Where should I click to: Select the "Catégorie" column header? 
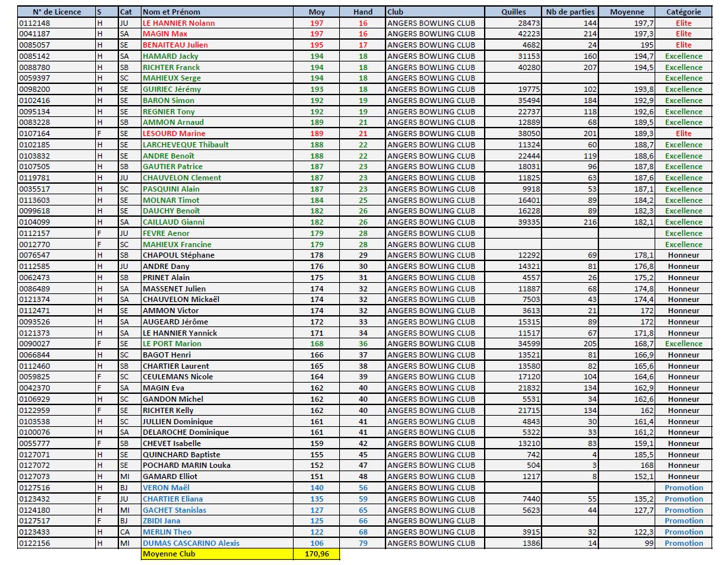point(684,12)
